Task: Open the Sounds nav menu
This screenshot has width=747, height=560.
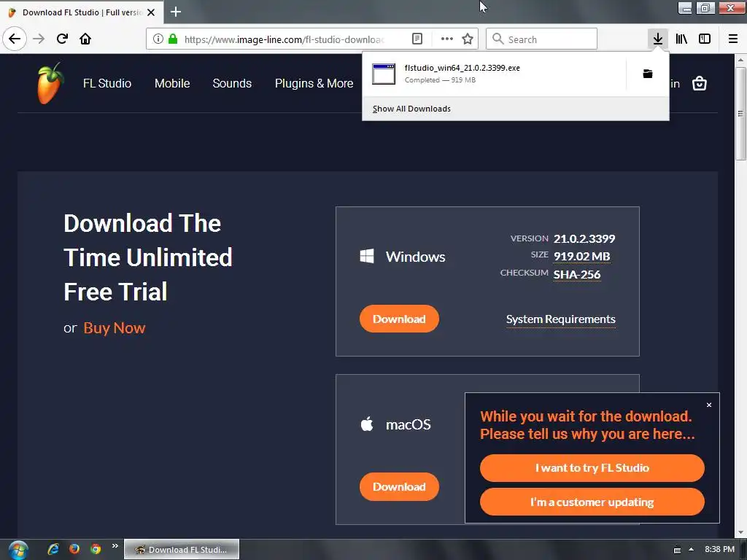Action: pyautogui.click(x=232, y=83)
